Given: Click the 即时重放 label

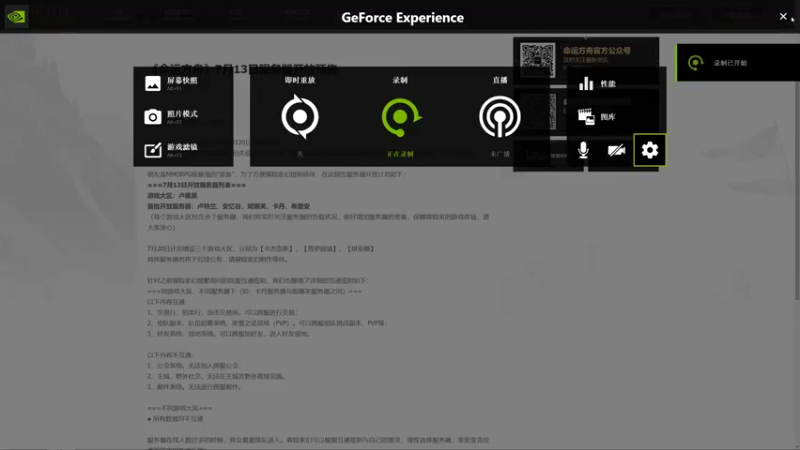Looking at the screenshot, I should pyautogui.click(x=300, y=80).
